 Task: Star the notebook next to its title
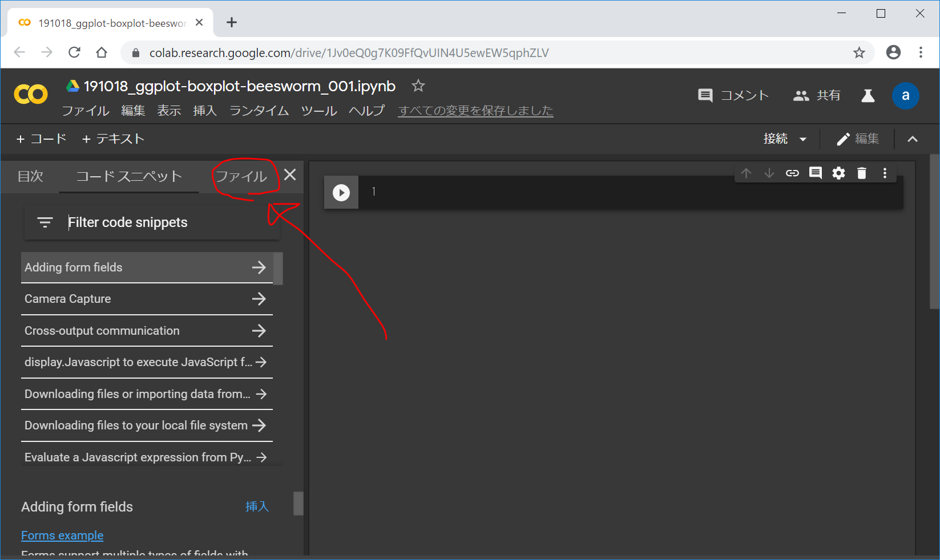click(x=418, y=86)
